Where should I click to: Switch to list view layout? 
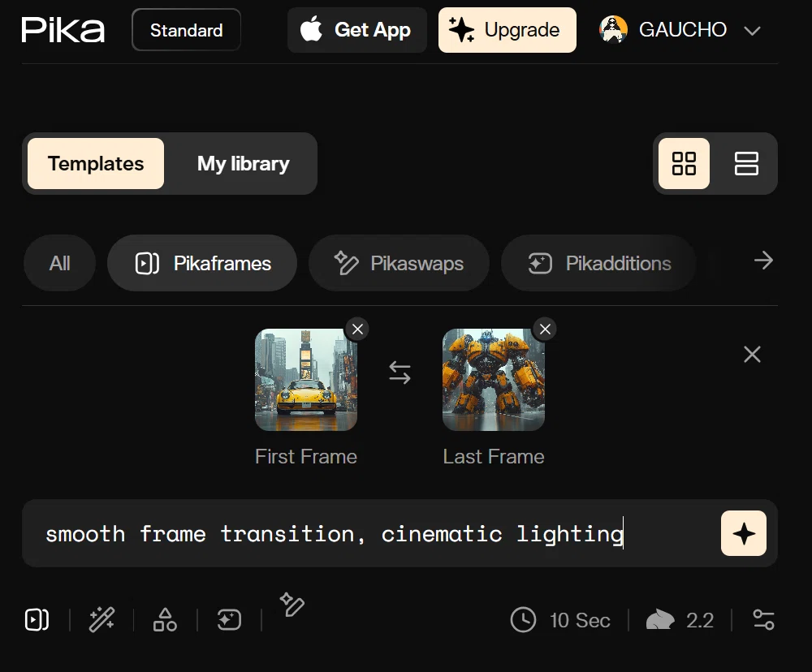(x=746, y=164)
